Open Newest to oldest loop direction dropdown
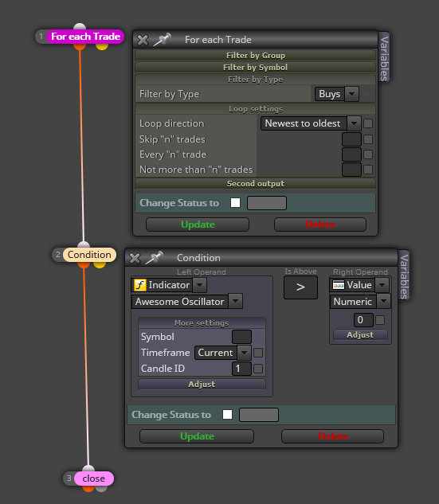The image size is (439, 504). pos(311,123)
